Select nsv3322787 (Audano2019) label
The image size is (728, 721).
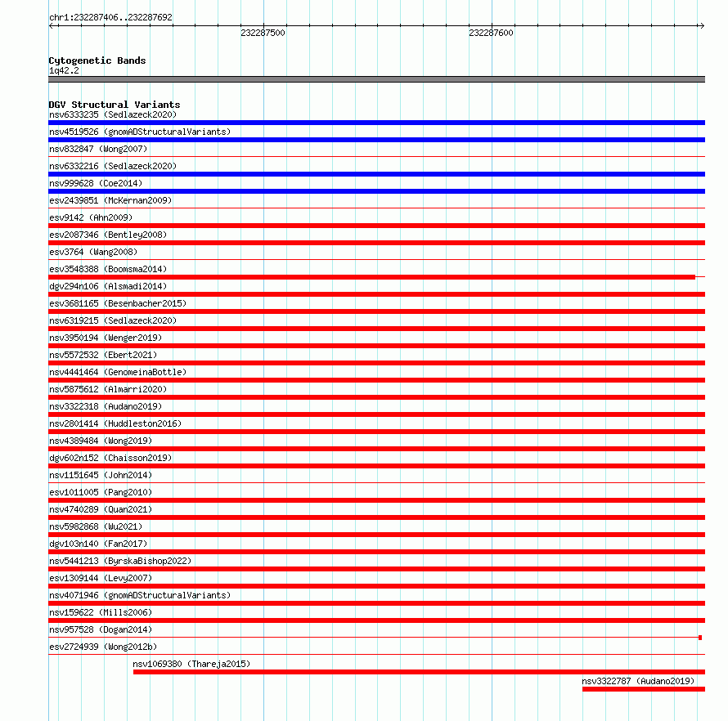[x=638, y=681]
